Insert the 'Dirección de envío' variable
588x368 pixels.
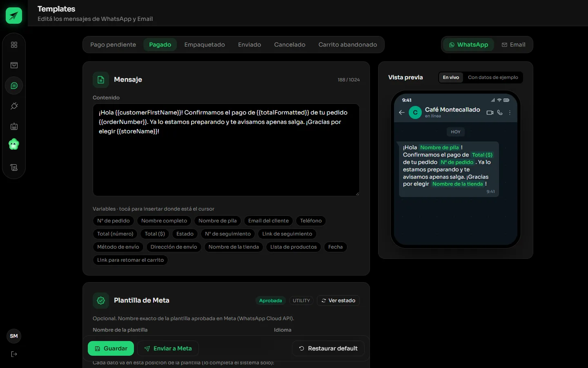[x=174, y=247]
